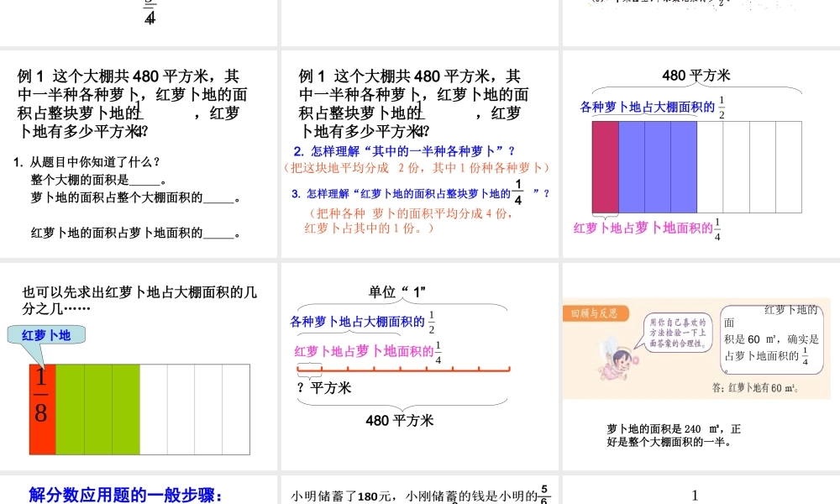The image size is (840, 504).
Task: Select the slide asking 从题目中你知道了什么
Action: tap(139, 154)
